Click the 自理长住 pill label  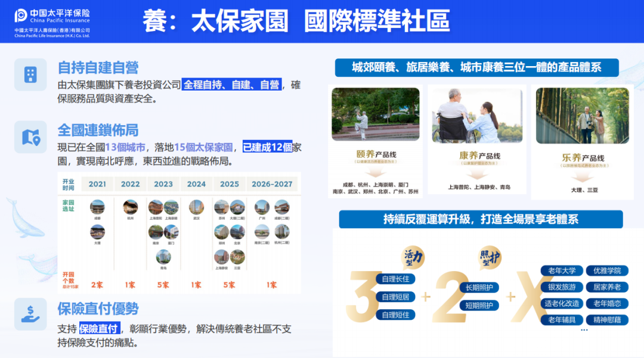coord(395,279)
